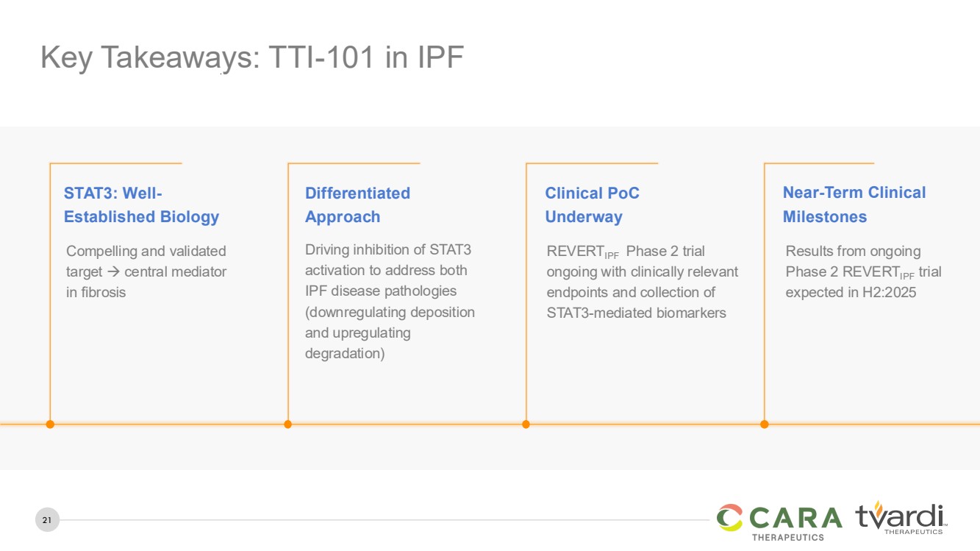Viewport: 980px width, 551px height.
Task: Select the Results expected in H2:2025 paragraph
Action: (863, 271)
